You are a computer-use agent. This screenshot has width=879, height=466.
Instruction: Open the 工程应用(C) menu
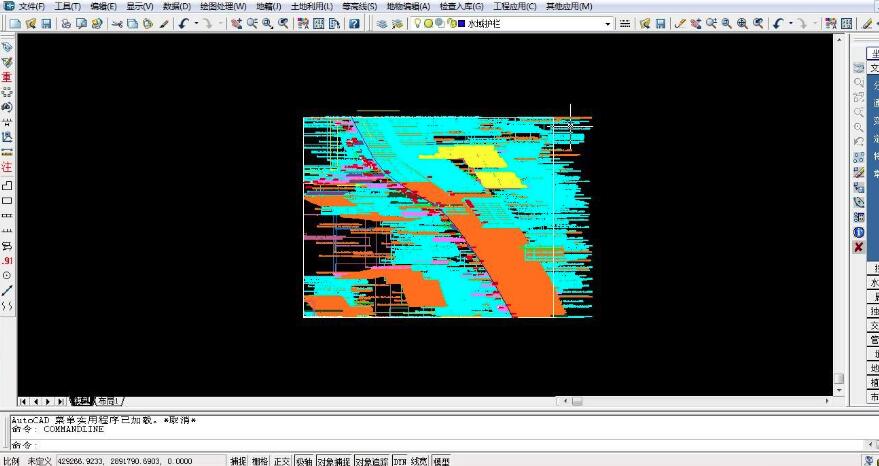[514, 7]
